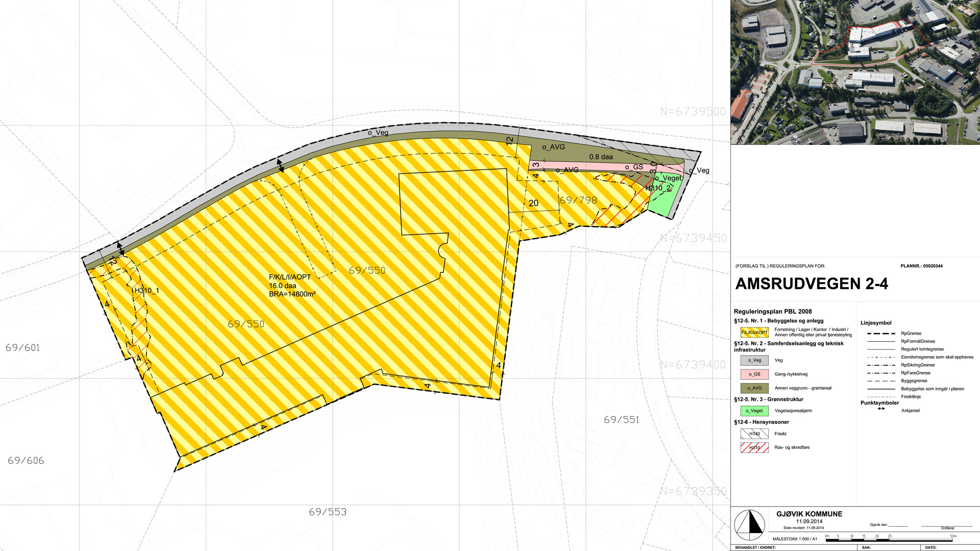980x551 pixels.
Task: Click the Reguleringsplan PBL 2008 heading
Action: [x=773, y=311]
